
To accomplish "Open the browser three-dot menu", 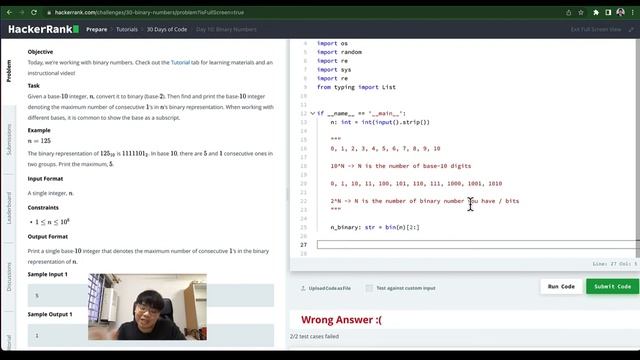I will coord(633,13).
